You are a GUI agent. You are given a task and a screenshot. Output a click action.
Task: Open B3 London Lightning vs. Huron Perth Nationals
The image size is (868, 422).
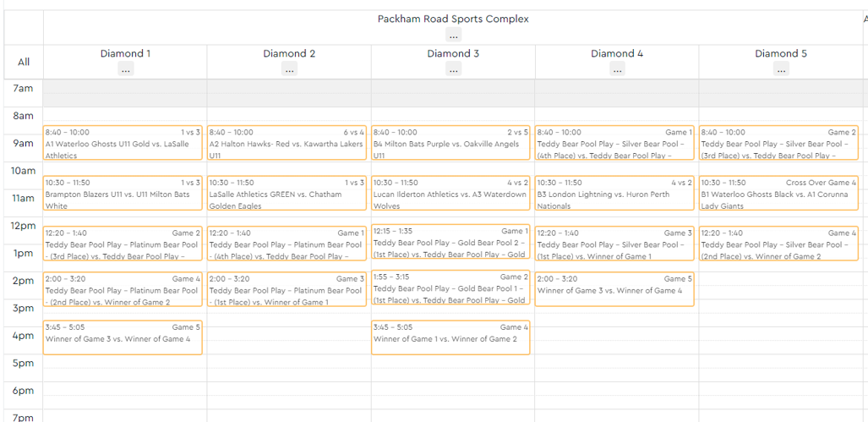click(614, 194)
